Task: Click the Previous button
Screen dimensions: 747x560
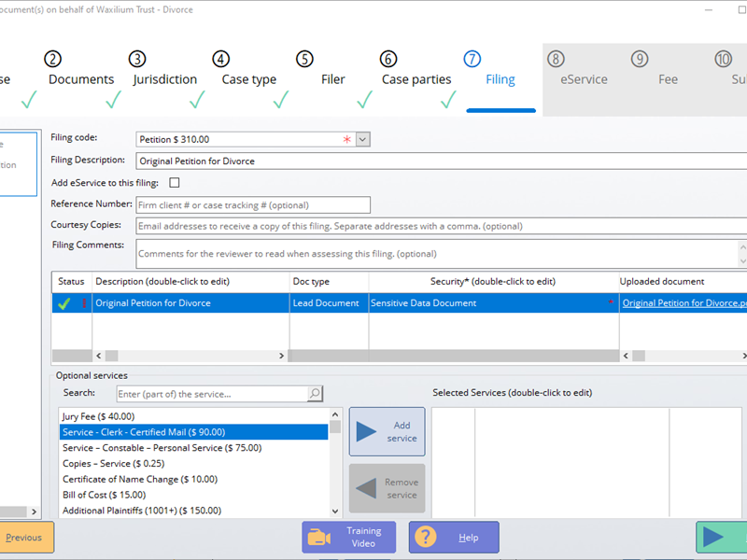Action: (24, 538)
